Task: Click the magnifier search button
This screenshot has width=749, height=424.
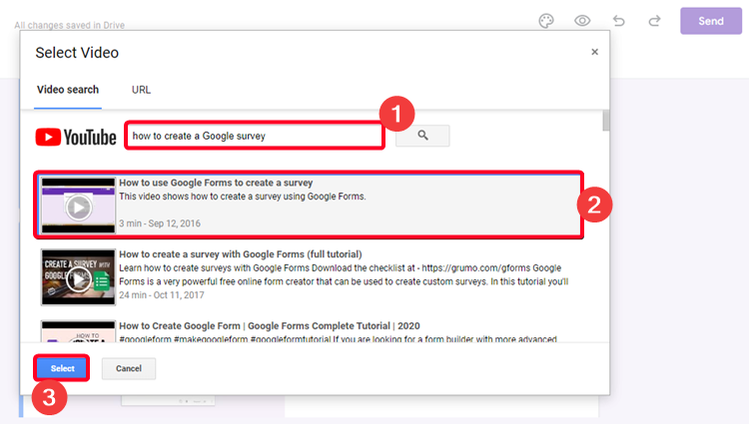Action: [422, 136]
